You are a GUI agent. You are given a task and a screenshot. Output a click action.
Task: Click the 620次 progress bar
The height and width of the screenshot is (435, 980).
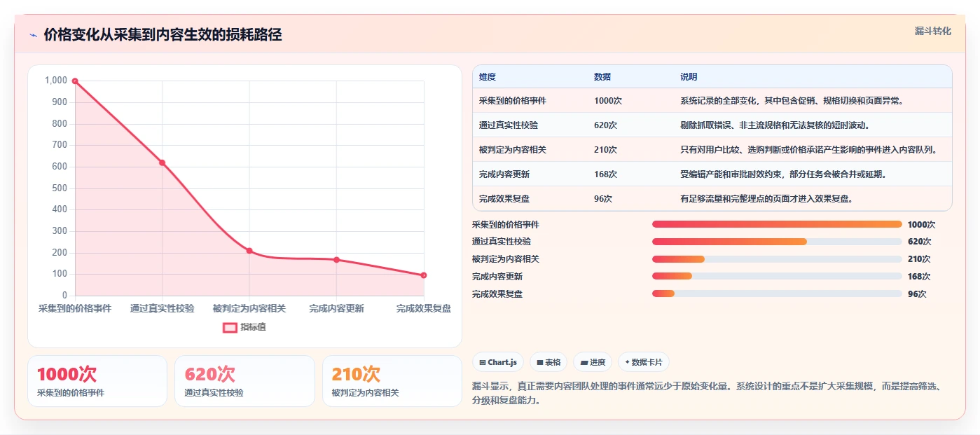pyautogui.click(x=777, y=242)
